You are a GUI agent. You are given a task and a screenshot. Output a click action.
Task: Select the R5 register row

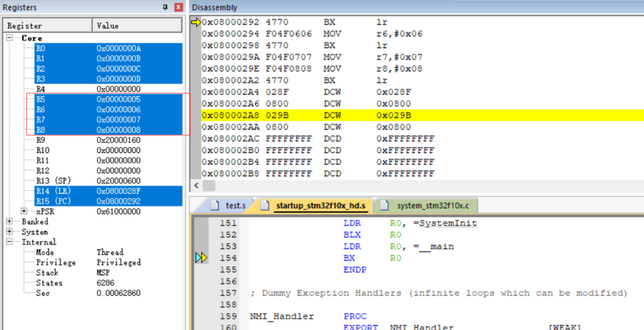(108, 99)
